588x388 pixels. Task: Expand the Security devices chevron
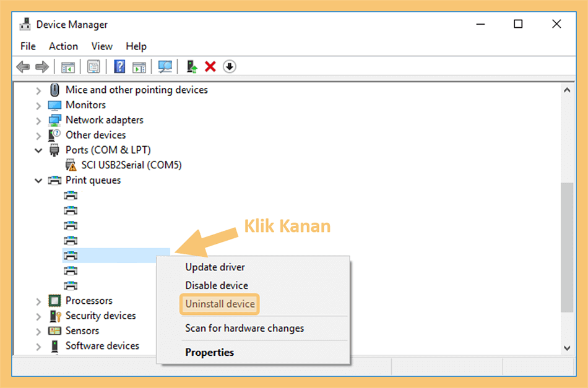pyautogui.click(x=38, y=316)
